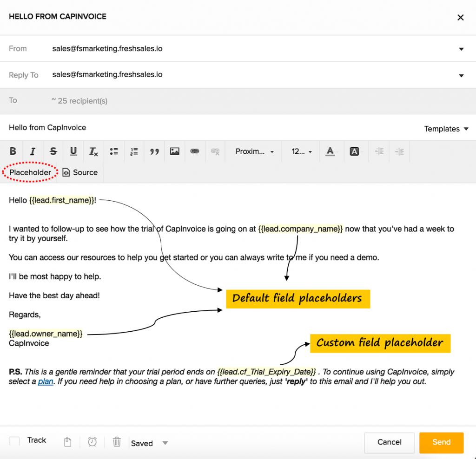The width and height of the screenshot is (476, 459).
Task: Change the text background color
Action: (x=354, y=151)
